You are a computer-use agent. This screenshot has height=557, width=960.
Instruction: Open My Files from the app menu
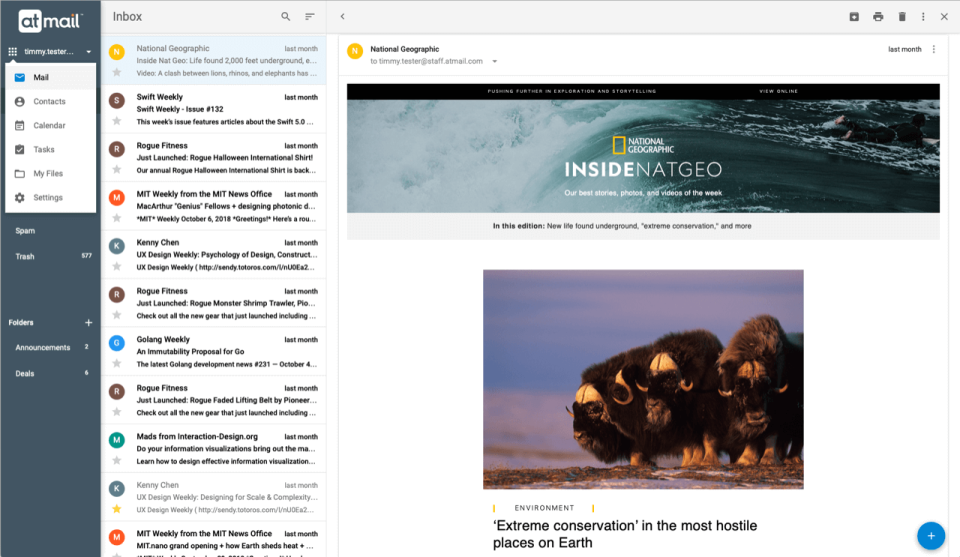51,173
